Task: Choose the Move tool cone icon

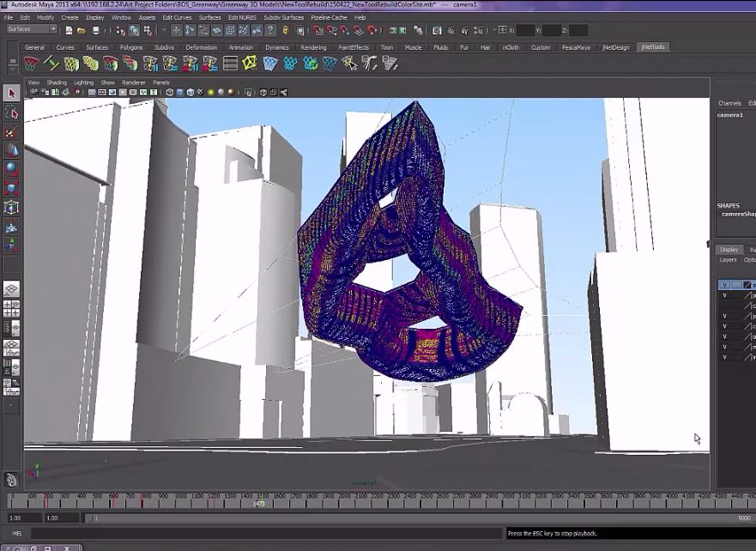Action: [x=11, y=151]
